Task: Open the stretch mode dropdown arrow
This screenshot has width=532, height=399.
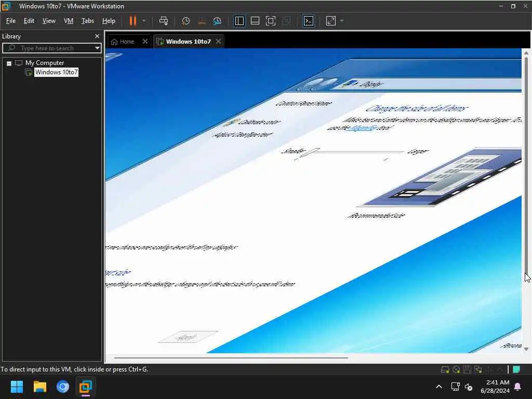Action: click(x=342, y=21)
